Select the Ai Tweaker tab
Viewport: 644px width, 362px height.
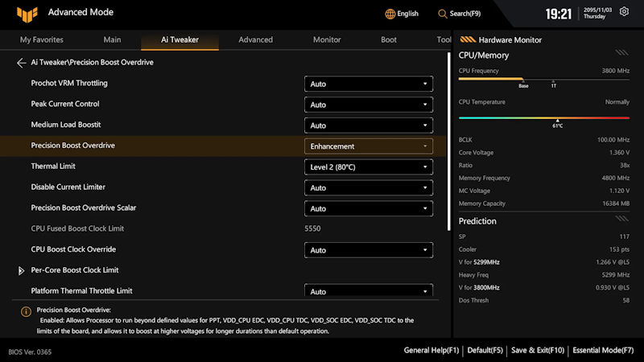point(180,39)
